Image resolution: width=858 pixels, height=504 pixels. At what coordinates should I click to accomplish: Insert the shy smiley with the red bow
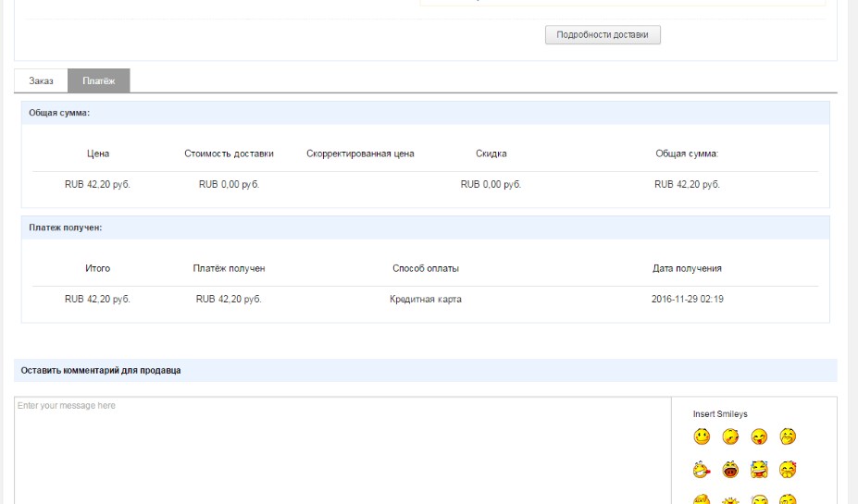(788, 470)
